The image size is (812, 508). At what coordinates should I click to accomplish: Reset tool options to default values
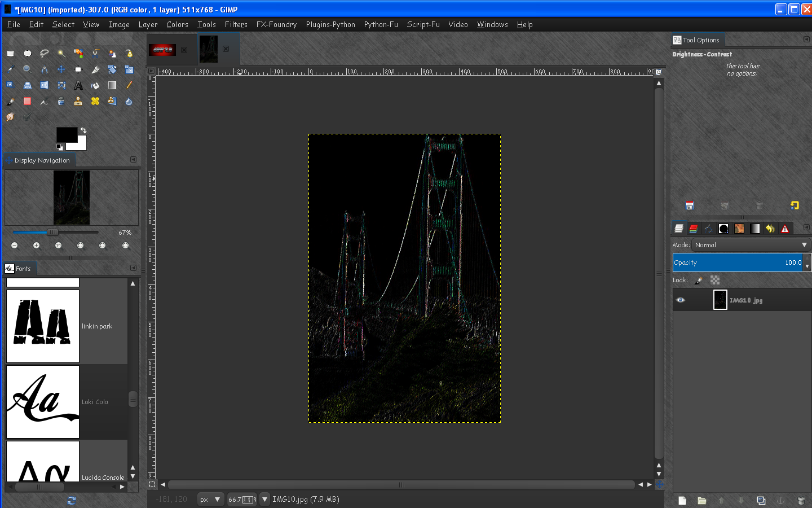795,205
